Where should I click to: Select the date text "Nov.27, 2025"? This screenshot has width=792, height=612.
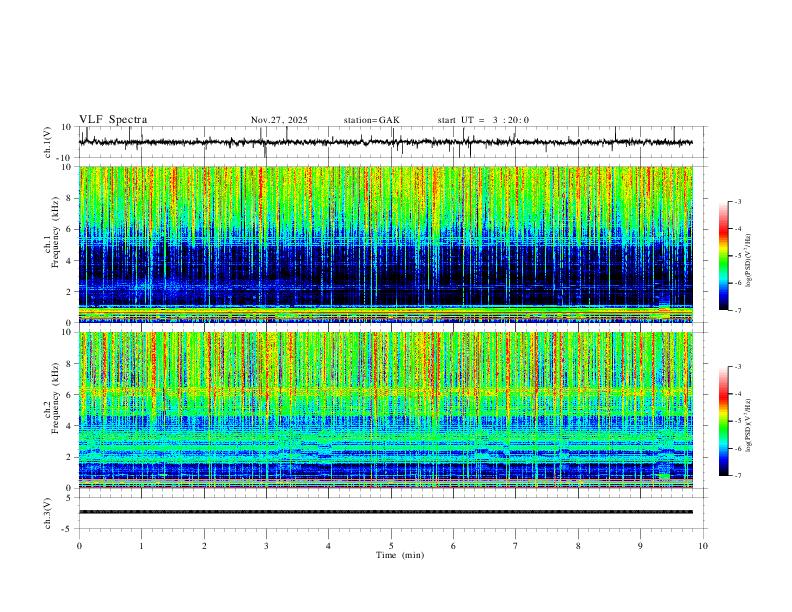click(x=279, y=120)
